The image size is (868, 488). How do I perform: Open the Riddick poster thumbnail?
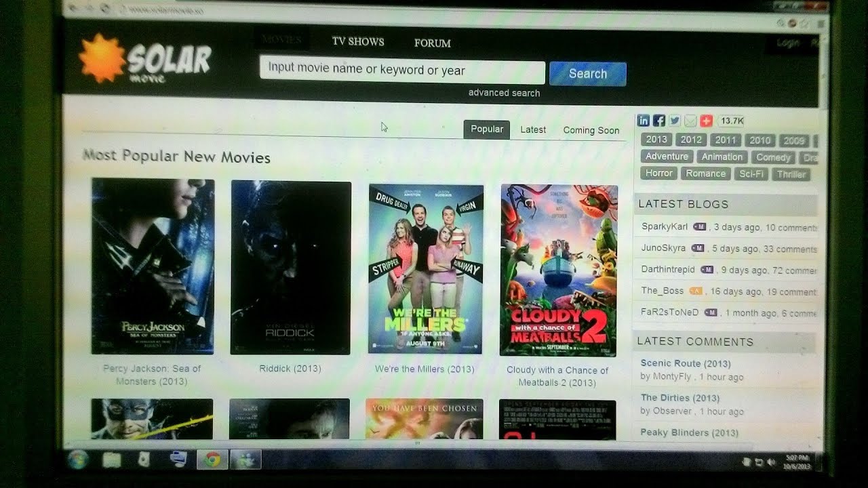[291, 268]
